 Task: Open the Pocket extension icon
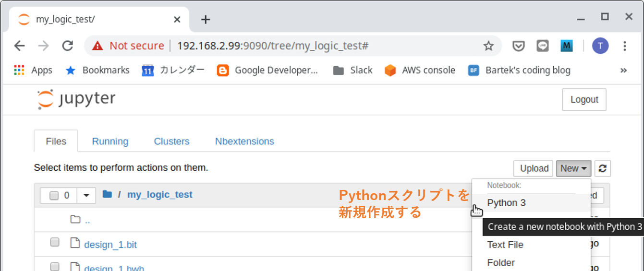(x=518, y=46)
